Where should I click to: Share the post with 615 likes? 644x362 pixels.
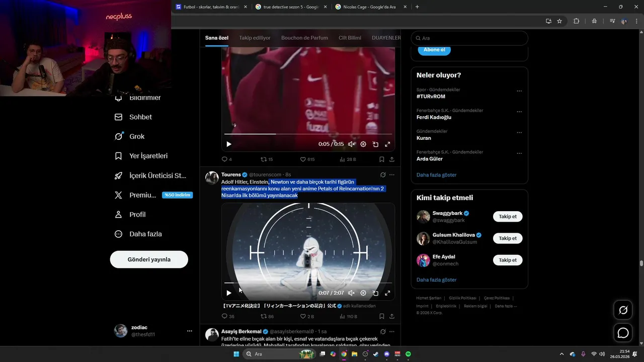point(392,159)
